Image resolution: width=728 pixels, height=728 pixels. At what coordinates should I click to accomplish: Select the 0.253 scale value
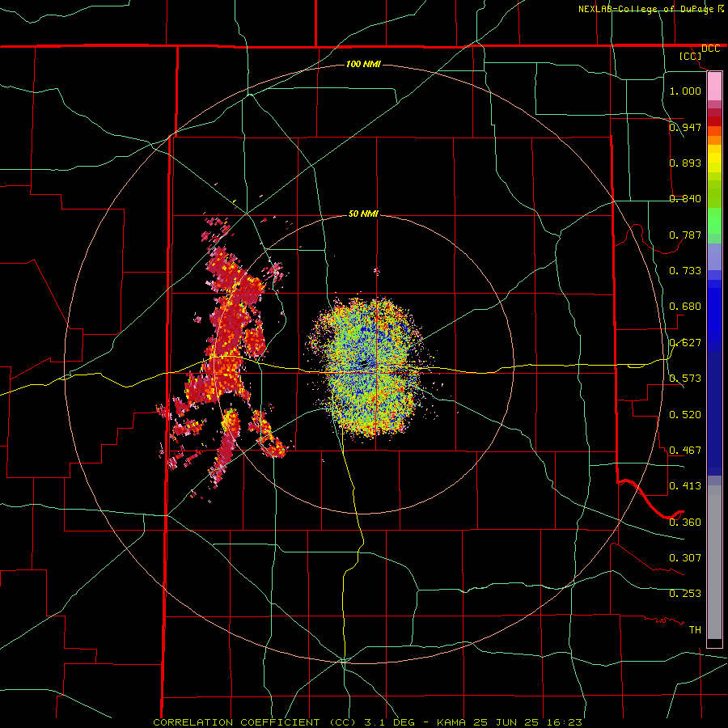685,594
